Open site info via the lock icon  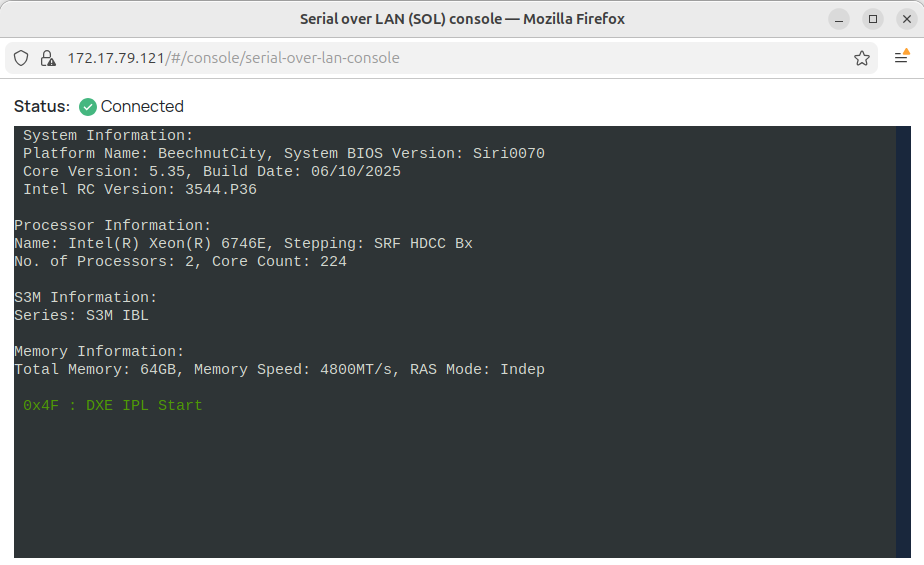(x=47, y=58)
